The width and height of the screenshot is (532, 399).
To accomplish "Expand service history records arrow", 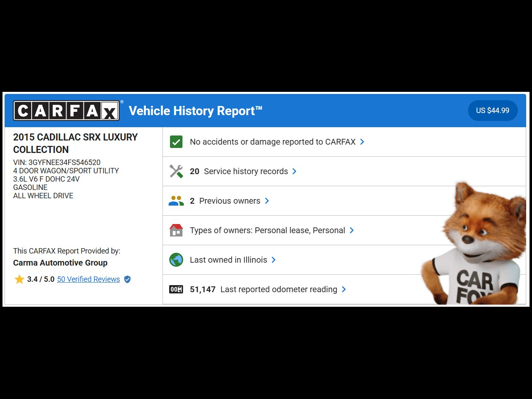I will pyautogui.click(x=294, y=171).
